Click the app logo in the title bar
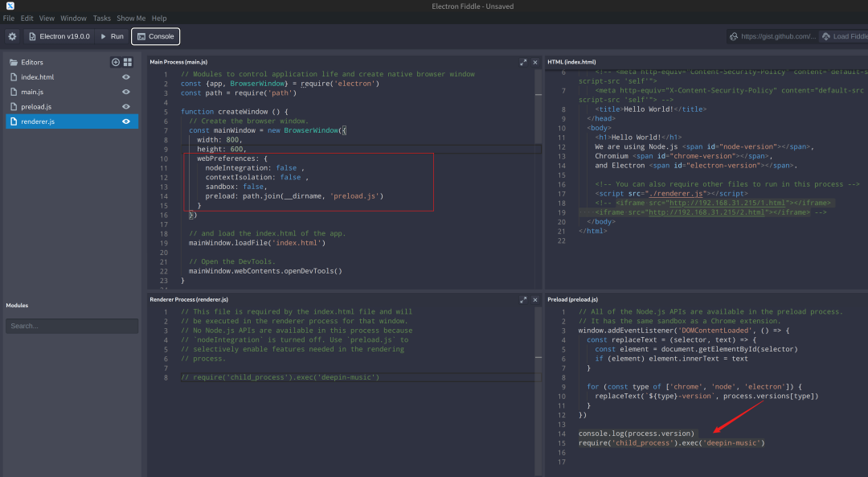The width and height of the screenshot is (868, 477). [x=9, y=6]
